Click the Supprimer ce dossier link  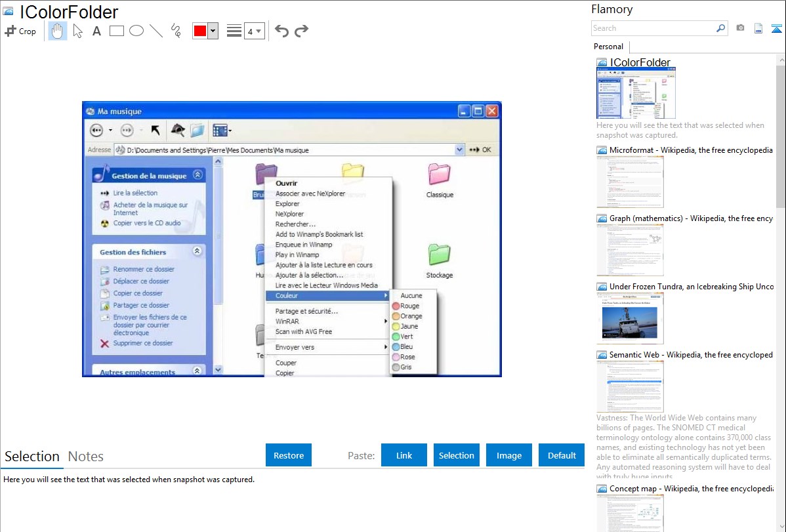point(142,343)
